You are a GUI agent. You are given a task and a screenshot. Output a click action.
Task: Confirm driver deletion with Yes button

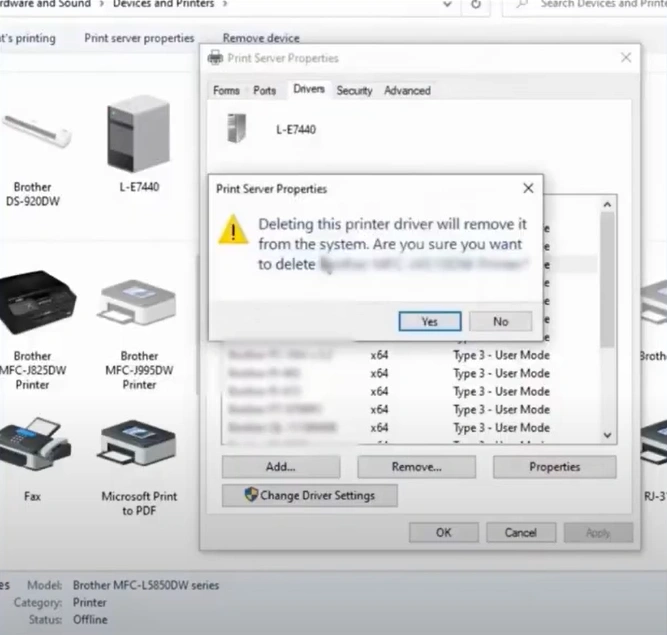429,321
